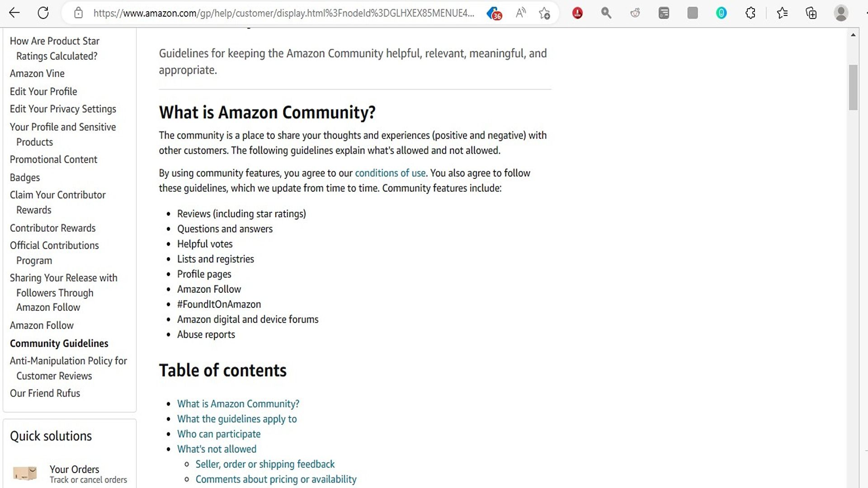Screen dimensions: 868x488
Task: Open What's not allowed section
Action: (217, 449)
